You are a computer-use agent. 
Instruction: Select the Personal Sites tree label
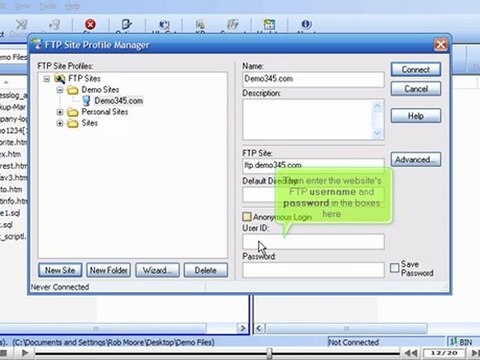coord(105,112)
